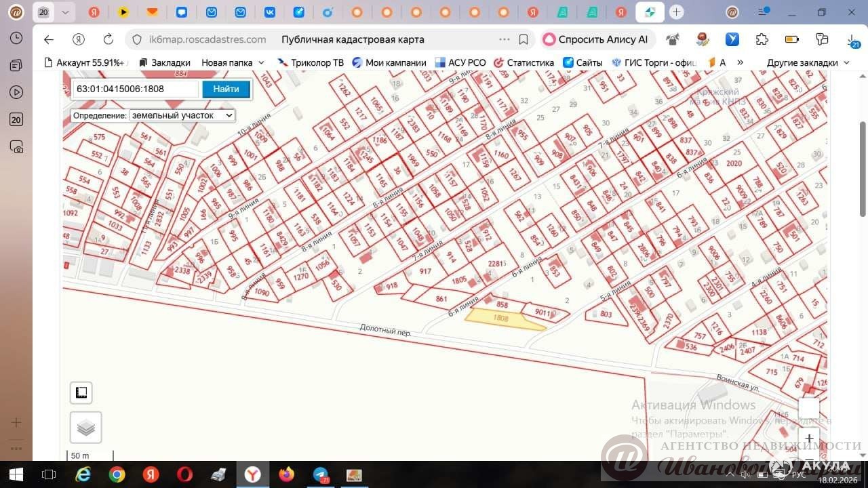Open 'АСУ РСО' bookmark

pyautogui.click(x=460, y=62)
